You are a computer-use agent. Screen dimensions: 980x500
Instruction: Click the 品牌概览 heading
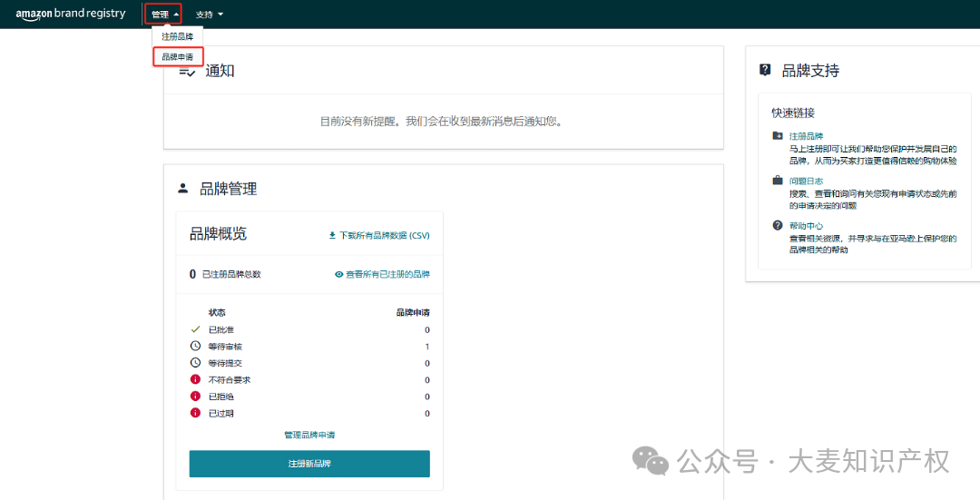218,234
